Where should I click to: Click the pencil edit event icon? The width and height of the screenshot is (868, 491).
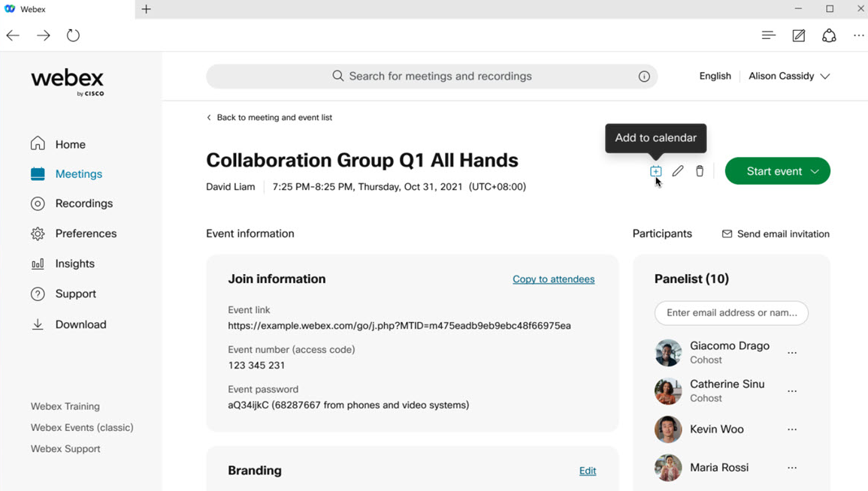click(x=678, y=171)
